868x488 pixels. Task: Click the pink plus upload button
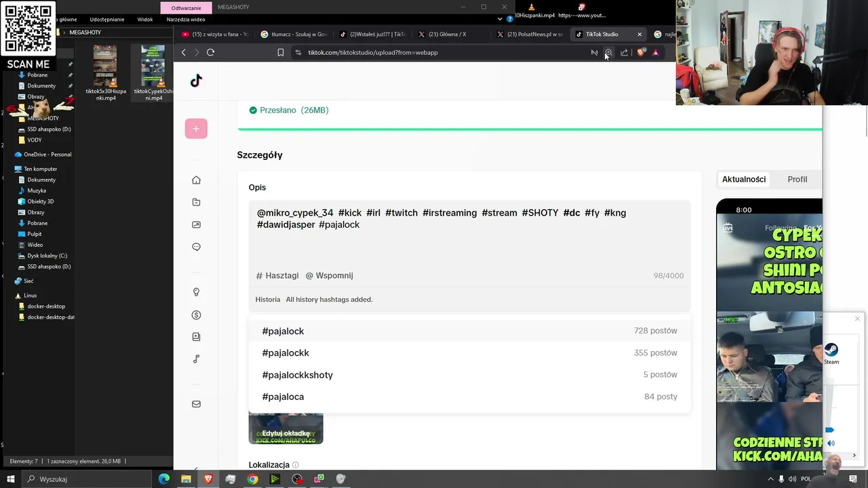(x=196, y=129)
